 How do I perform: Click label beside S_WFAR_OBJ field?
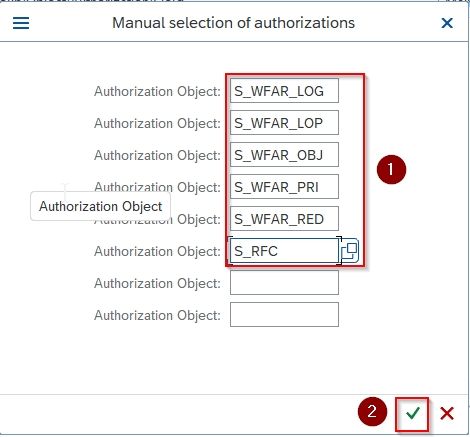pos(157,155)
